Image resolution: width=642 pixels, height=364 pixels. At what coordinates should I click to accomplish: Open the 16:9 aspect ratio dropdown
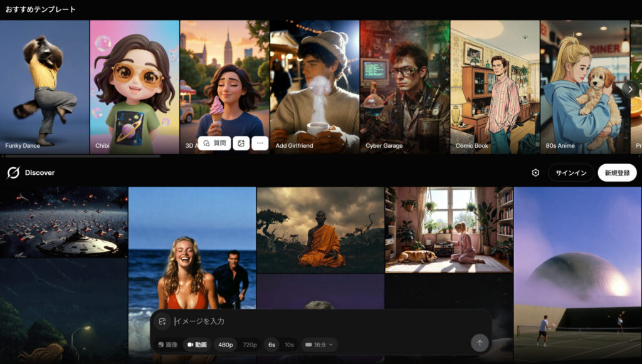pos(320,345)
